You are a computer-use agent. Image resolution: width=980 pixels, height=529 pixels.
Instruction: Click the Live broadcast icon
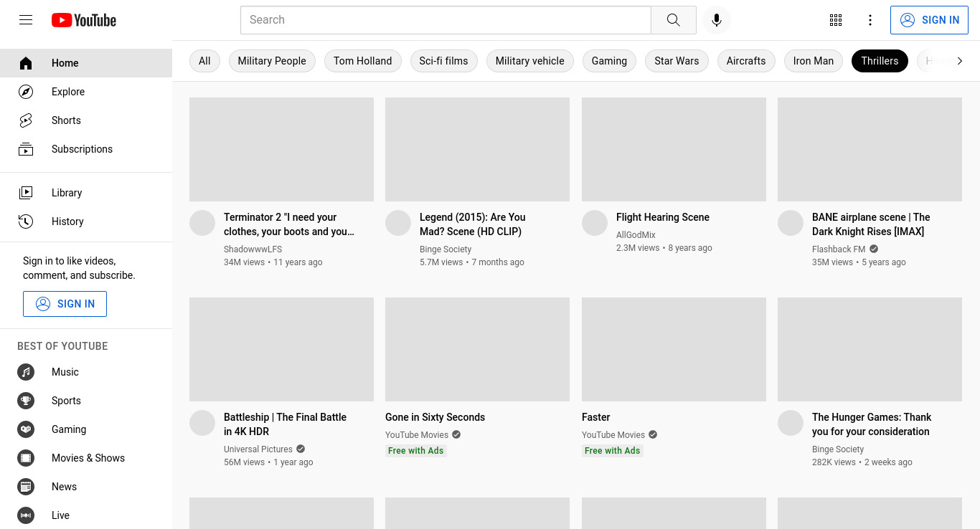(x=26, y=515)
